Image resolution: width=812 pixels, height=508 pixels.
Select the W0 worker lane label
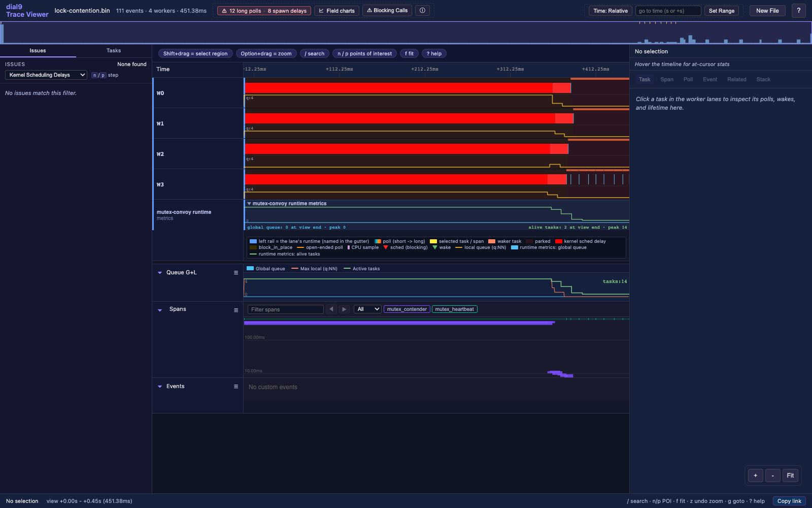pyautogui.click(x=160, y=93)
